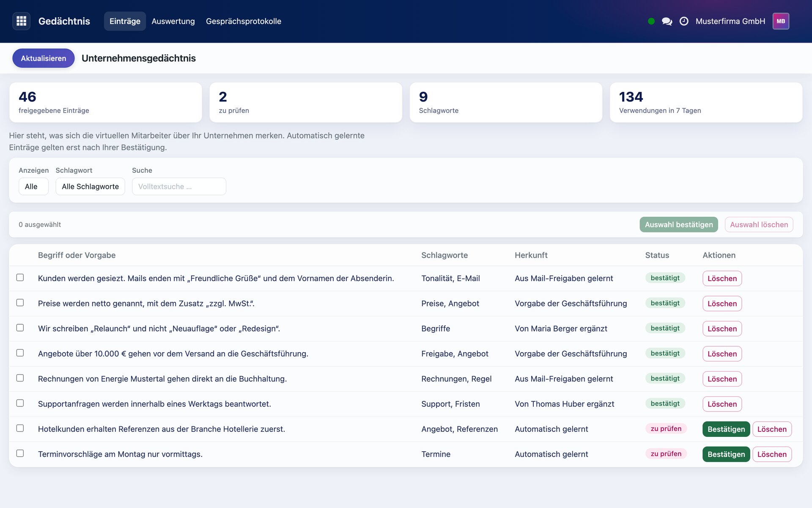Click the 46 freigegebene Einträge card
Screen dimensions: 812x508
[x=105, y=102]
